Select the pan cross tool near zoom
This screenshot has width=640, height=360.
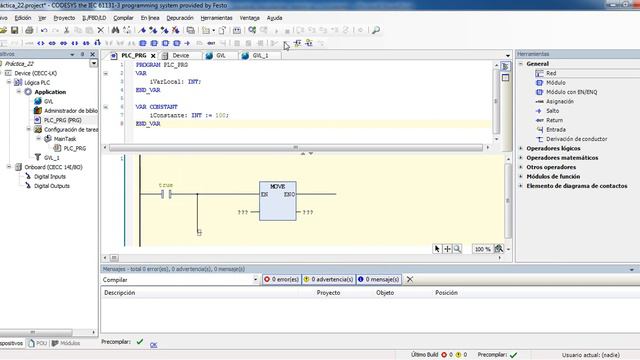coord(447,249)
